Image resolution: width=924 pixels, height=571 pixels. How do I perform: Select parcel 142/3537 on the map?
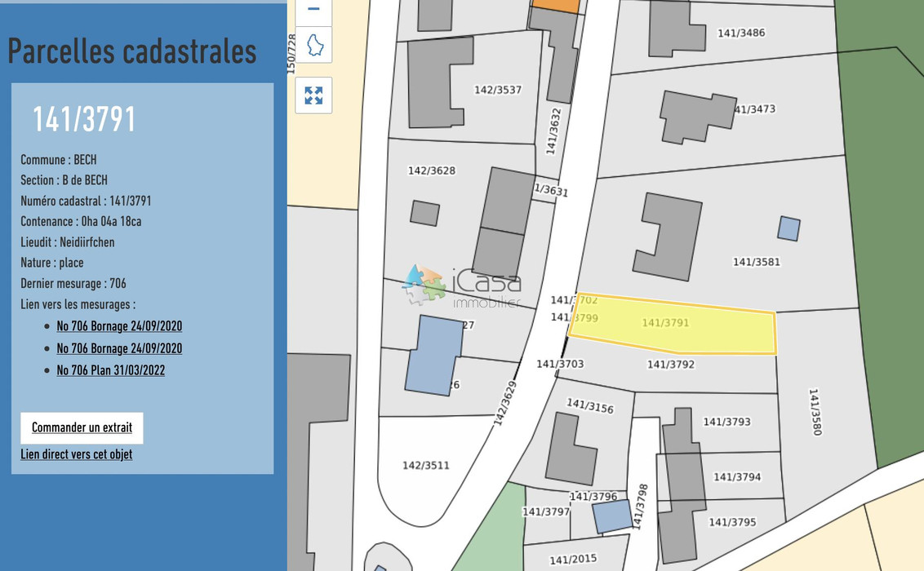pyautogui.click(x=500, y=90)
